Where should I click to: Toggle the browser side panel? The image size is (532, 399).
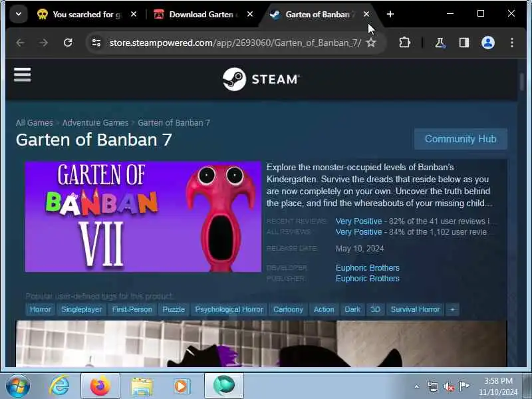464,43
